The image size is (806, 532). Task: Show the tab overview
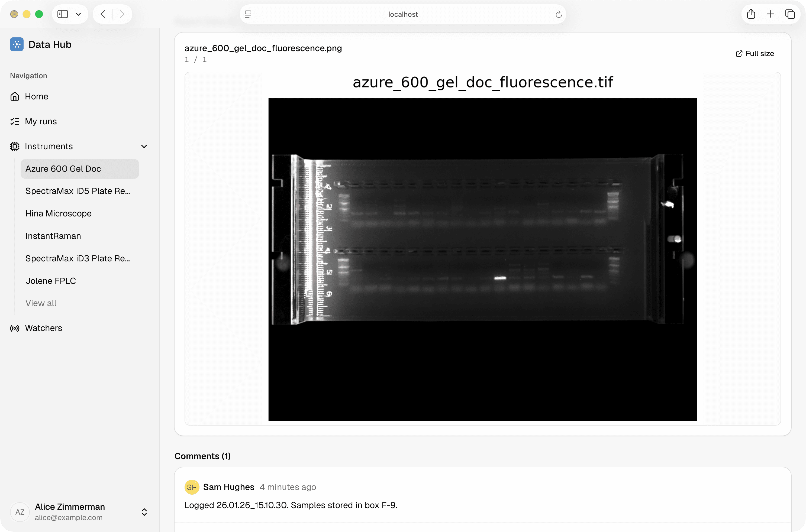[790, 14]
